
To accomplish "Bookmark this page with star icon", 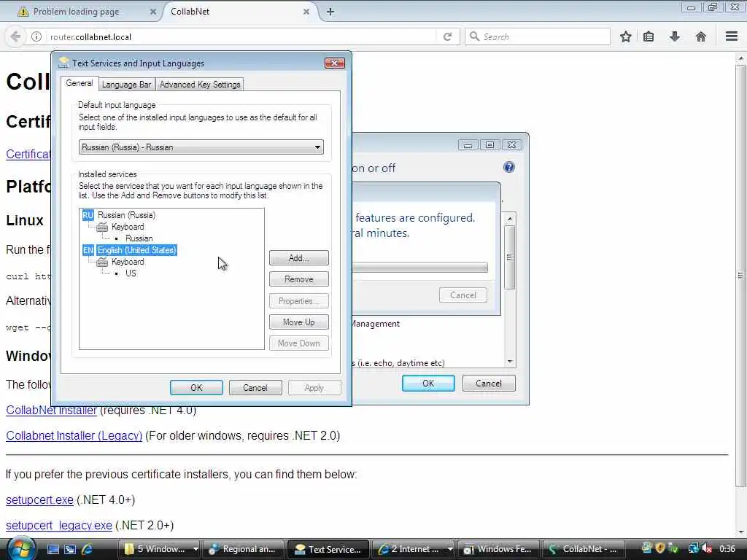I will click(625, 36).
